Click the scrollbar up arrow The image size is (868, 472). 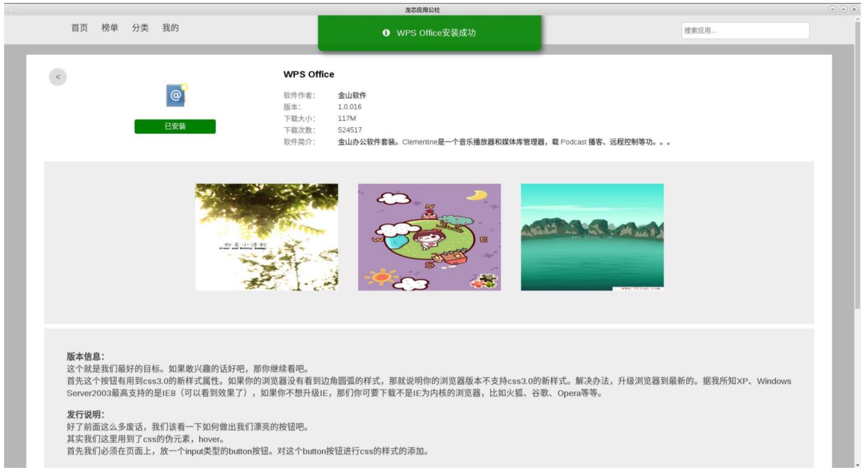(858, 19)
